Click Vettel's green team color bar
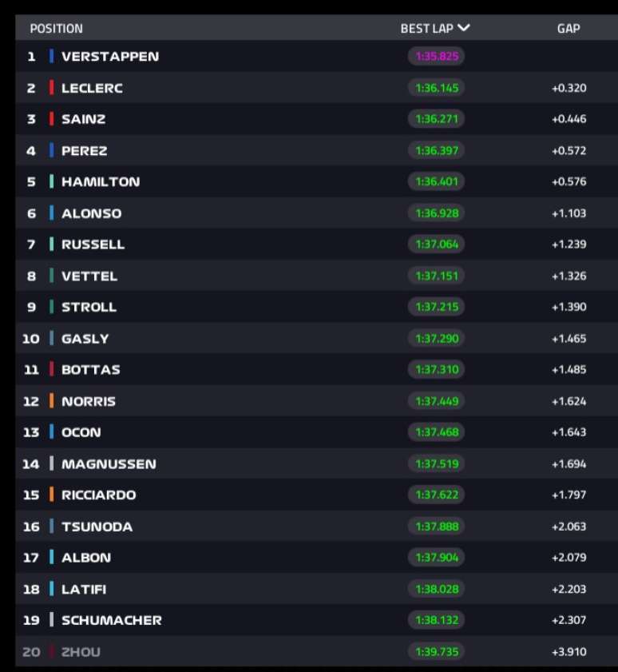The width and height of the screenshot is (618, 672). [51, 276]
